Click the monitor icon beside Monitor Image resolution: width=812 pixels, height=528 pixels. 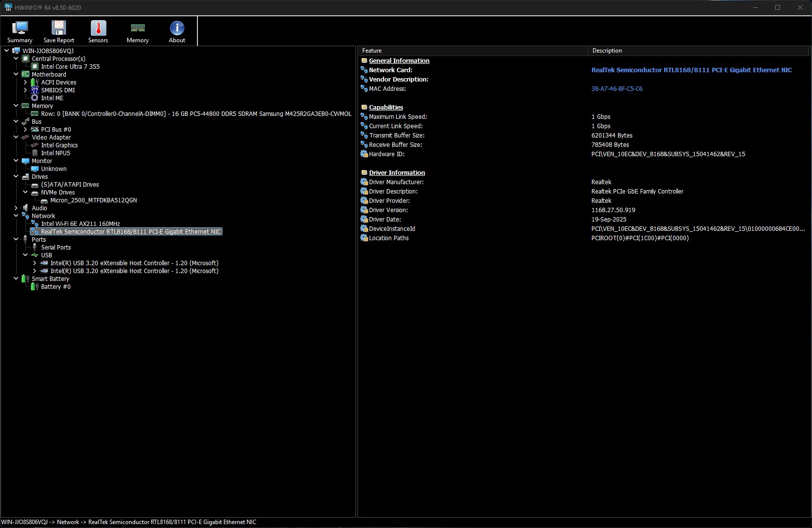click(x=26, y=161)
